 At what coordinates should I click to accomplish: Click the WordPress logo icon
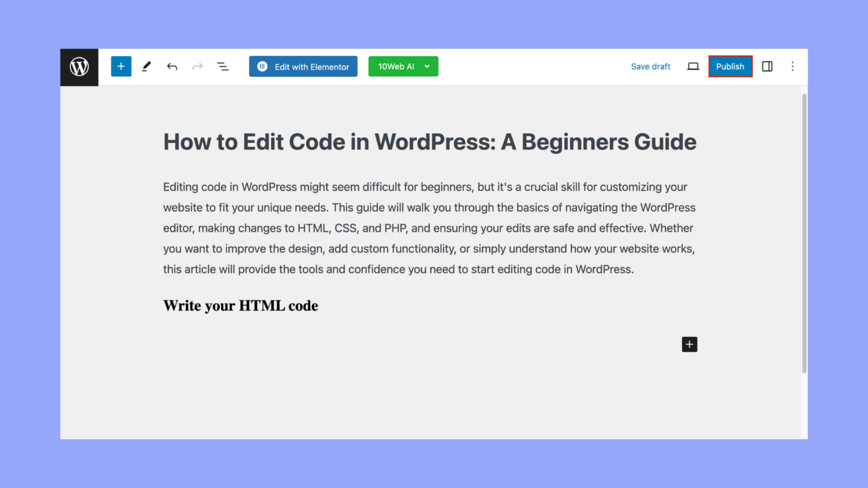coord(79,67)
